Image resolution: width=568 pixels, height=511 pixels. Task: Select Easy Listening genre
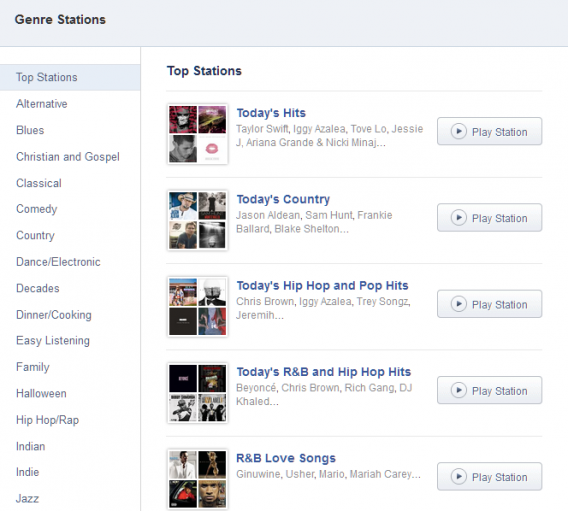(x=53, y=341)
